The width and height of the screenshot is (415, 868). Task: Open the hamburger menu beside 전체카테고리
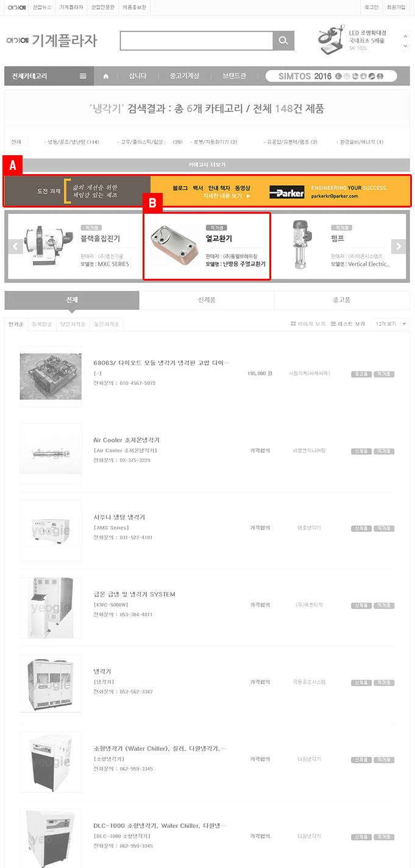83,76
